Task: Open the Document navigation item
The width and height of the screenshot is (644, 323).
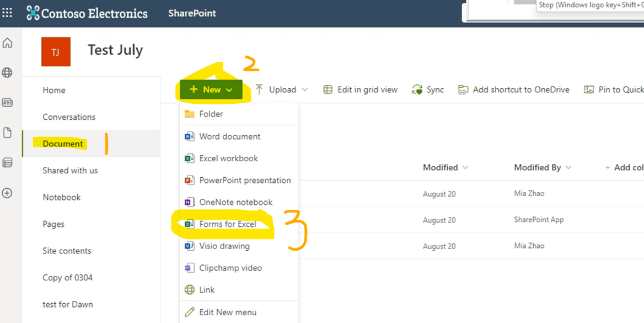Action: 62,144
